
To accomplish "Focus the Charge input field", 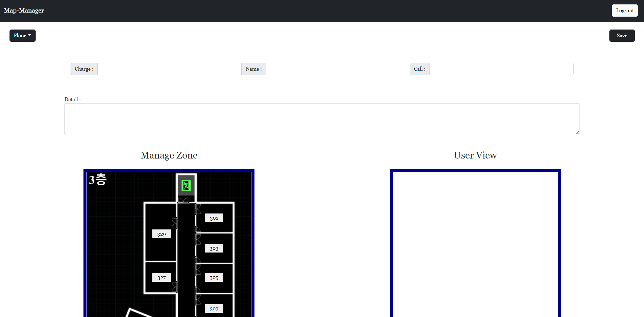I will tap(169, 69).
